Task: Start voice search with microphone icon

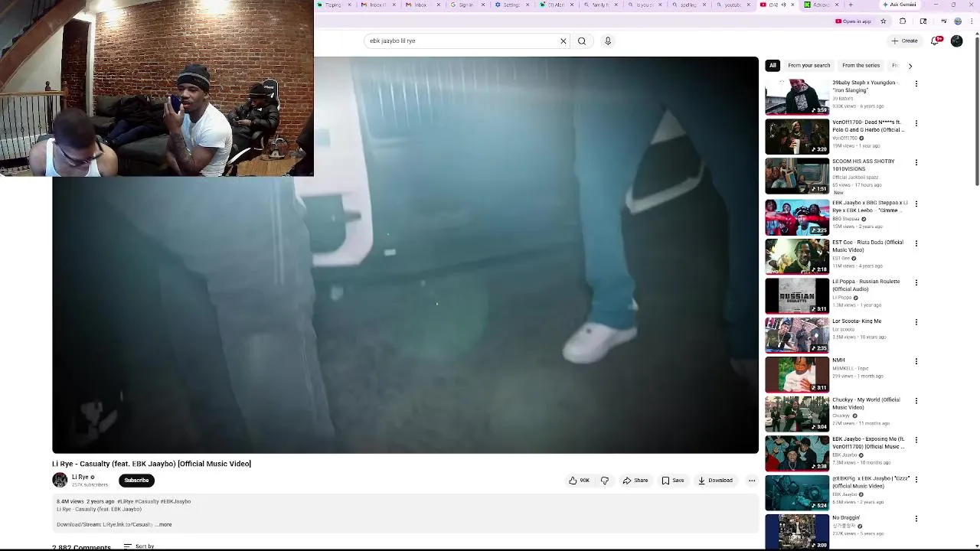Action: point(608,41)
